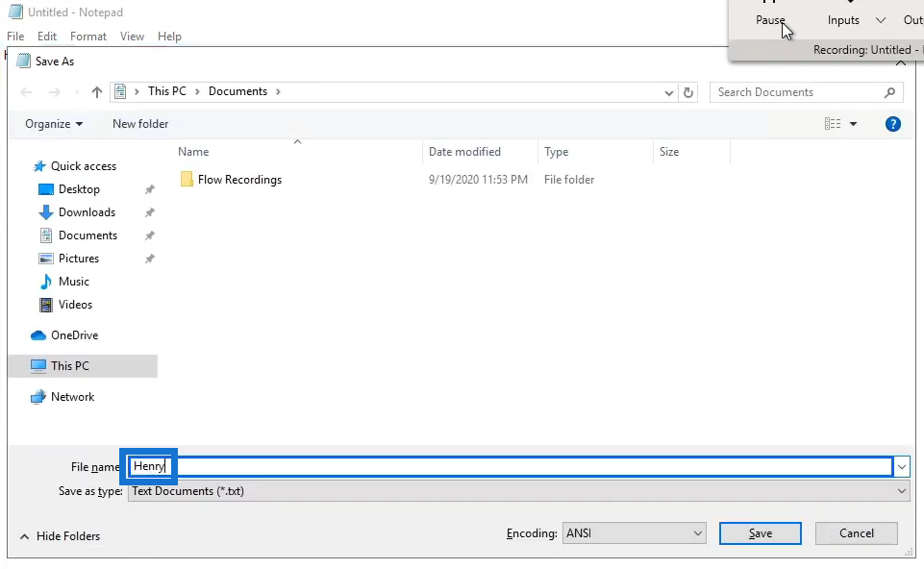
Task: Click the Save button
Action: click(761, 533)
